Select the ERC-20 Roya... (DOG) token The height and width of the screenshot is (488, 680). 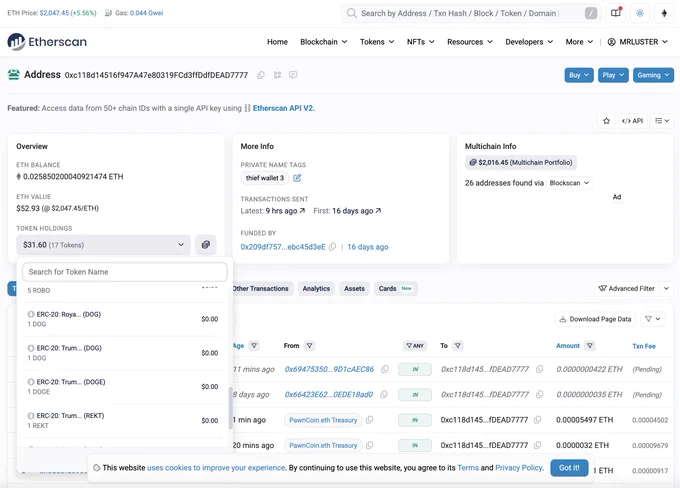tap(123, 319)
